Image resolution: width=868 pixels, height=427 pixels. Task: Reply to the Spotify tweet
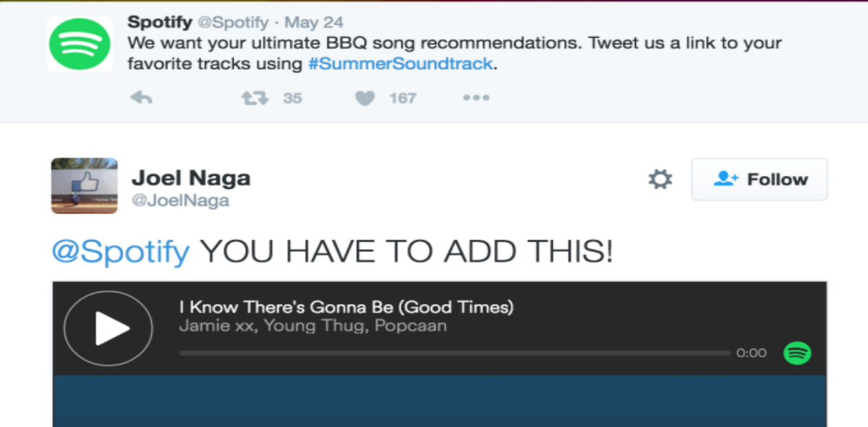[142, 98]
